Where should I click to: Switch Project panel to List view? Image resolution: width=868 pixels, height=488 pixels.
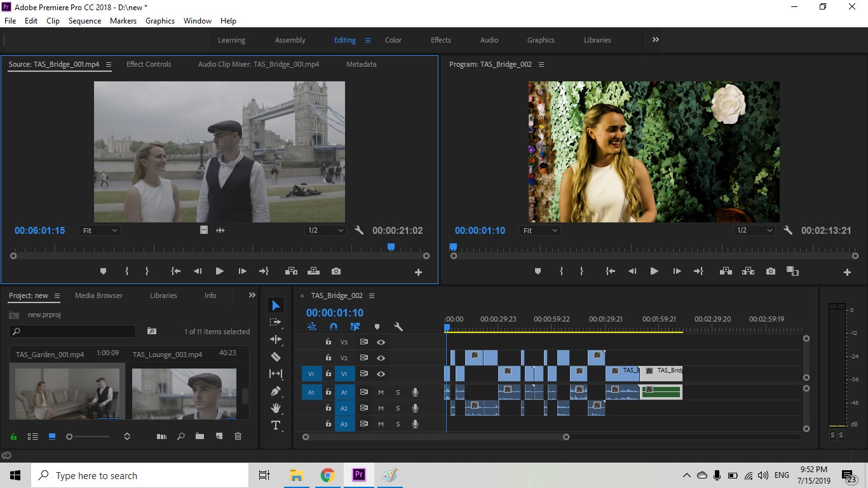(33, 437)
